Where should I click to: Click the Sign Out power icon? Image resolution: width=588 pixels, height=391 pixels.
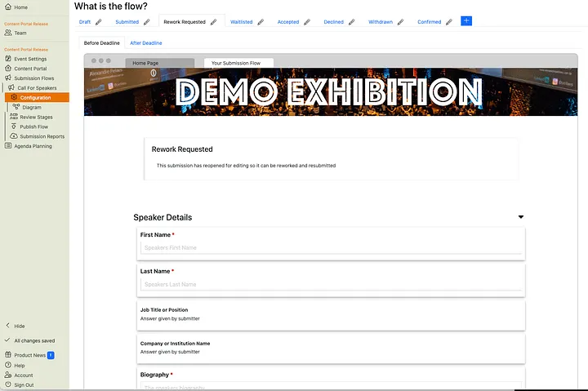pos(8,384)
